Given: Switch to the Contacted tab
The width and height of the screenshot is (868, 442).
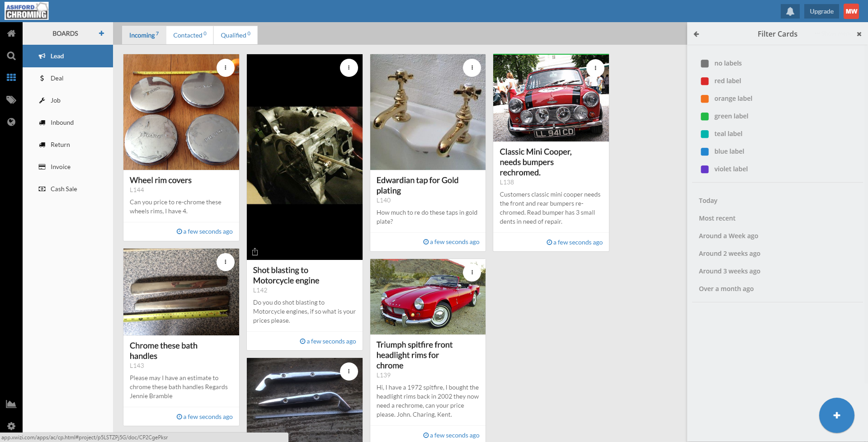Looking at the screenshot, I should coord(189,35).
